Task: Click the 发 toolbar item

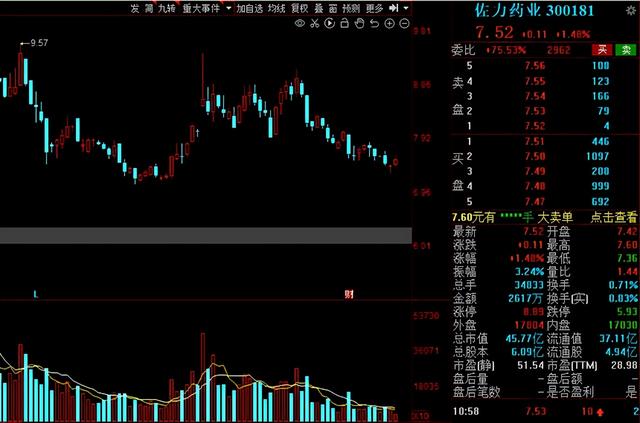Action: (x=135, y=8)
